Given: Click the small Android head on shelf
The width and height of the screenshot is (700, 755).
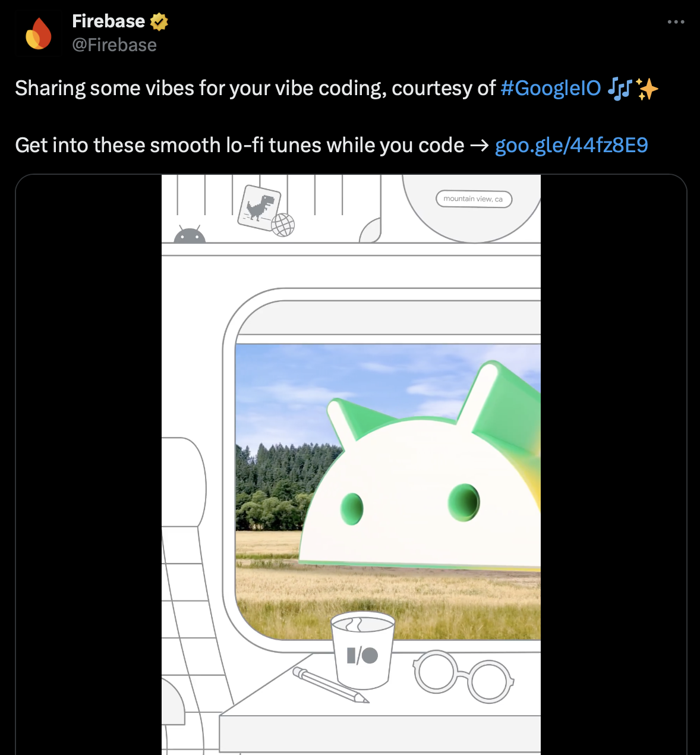Looking at the screenshot, I should coord(190,235).
